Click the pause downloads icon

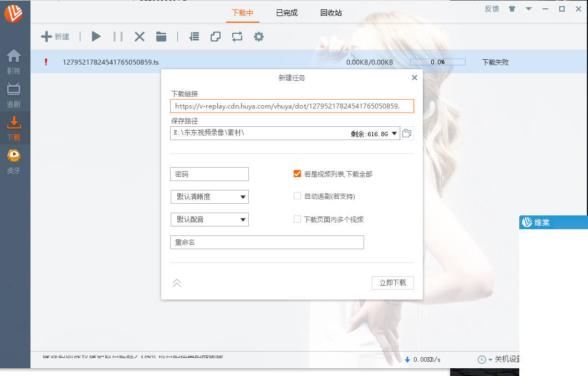tap(118, 37)
